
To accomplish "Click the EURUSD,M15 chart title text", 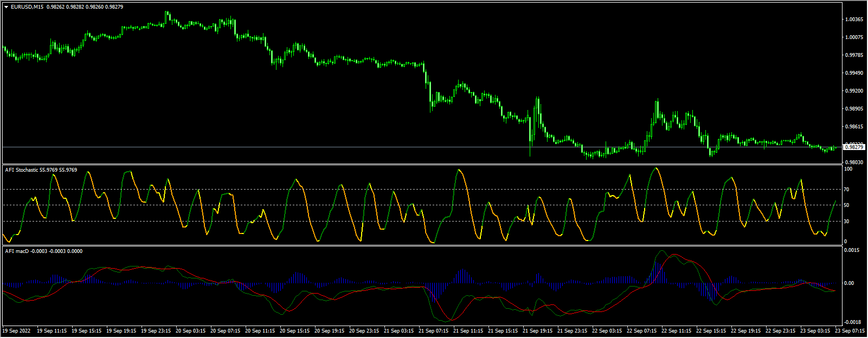I will 27,6.
